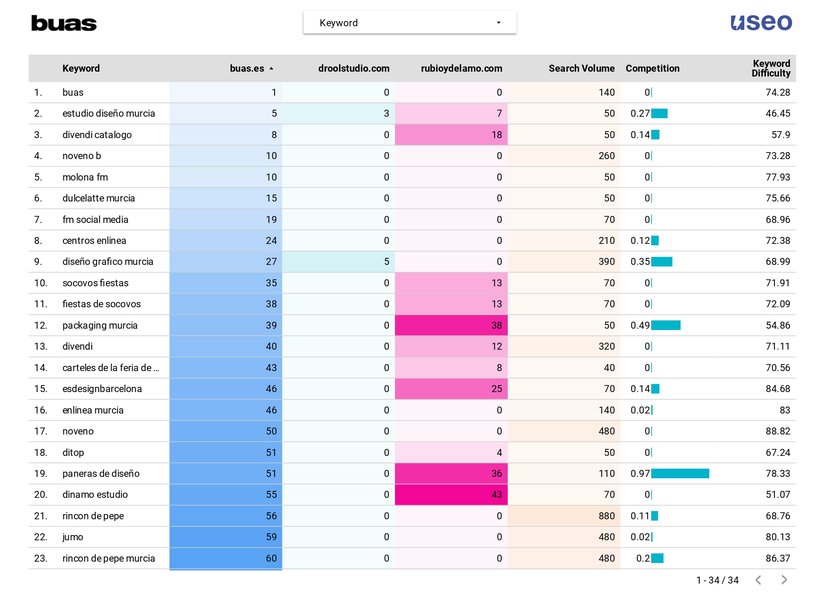The height and width of the screenshot is (615, 820).
Task: Sort by Search Volume column header
Action: pos(582,69)
